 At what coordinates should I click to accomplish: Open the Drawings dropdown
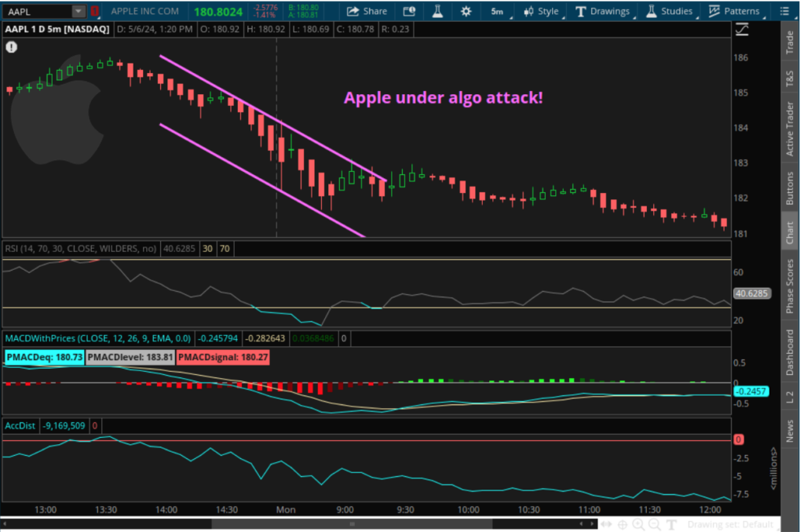click(x=604, y=11)
